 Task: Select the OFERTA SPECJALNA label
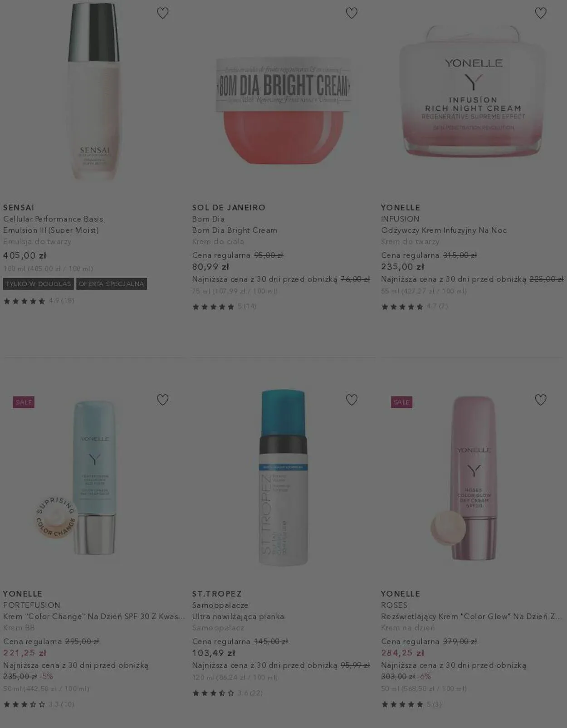pyautogui.click(x=112, y=284)
